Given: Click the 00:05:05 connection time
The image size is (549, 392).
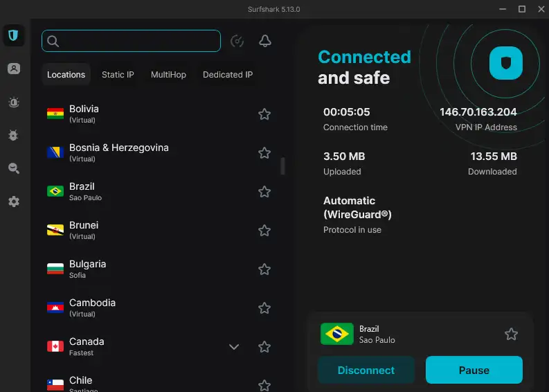Looking at the screenshot, I should pos(346,112).
